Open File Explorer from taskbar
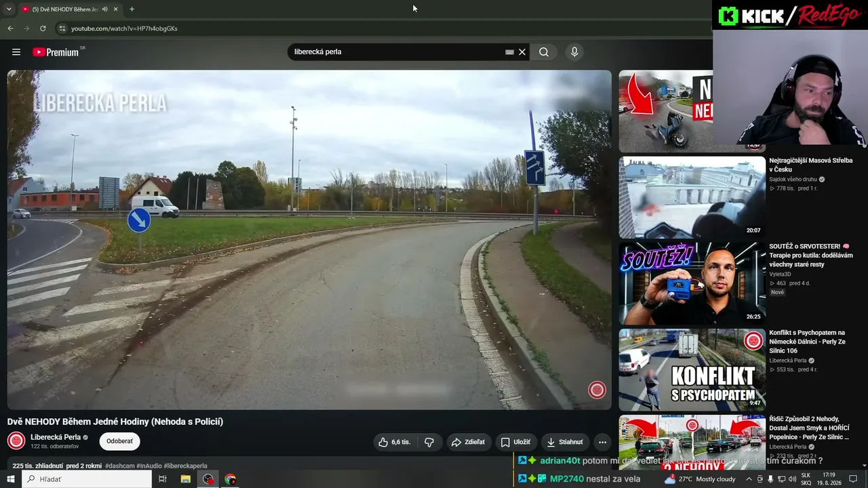This screenshot has width=868, height=488. pyautogui.click(x=185, y=479)
